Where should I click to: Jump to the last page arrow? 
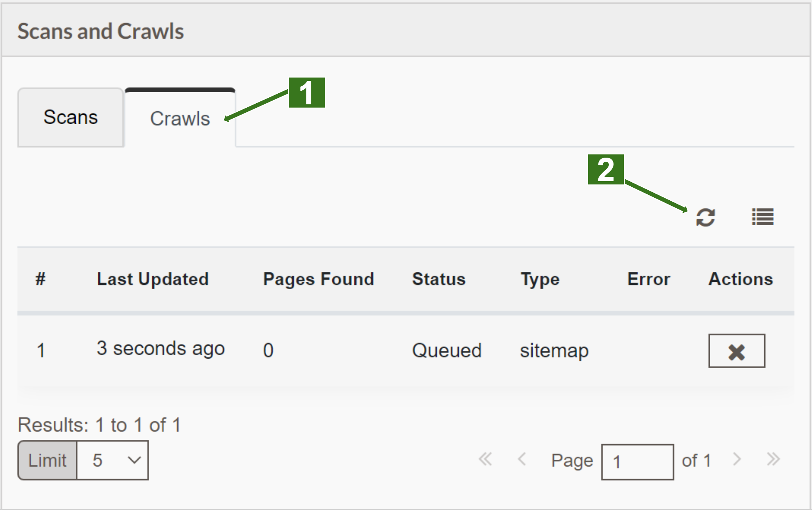773,459
